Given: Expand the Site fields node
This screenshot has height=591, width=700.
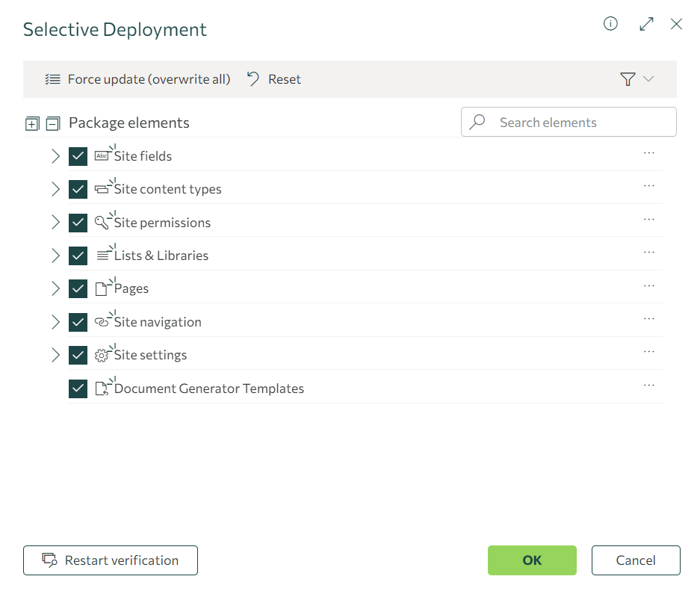Looking at the screenshot, I should click(x=55, y=156).
